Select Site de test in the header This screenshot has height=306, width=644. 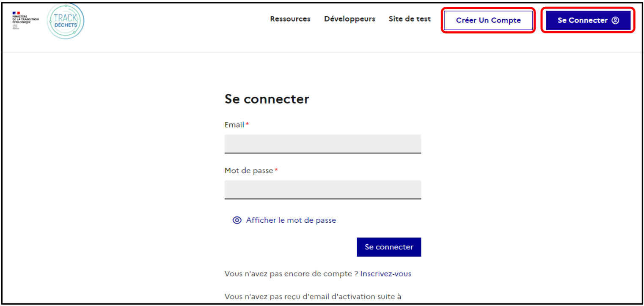[410, 19]
